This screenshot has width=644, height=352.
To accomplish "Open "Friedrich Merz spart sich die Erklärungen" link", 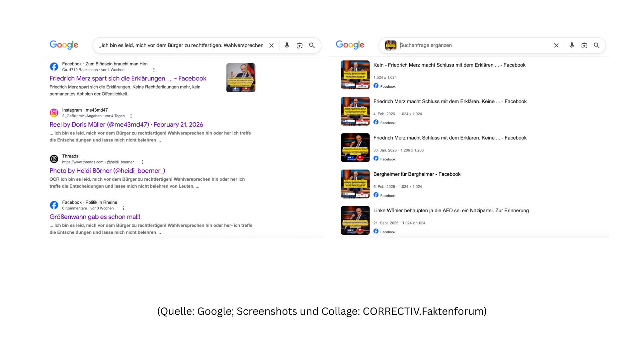I will (128, 78).
